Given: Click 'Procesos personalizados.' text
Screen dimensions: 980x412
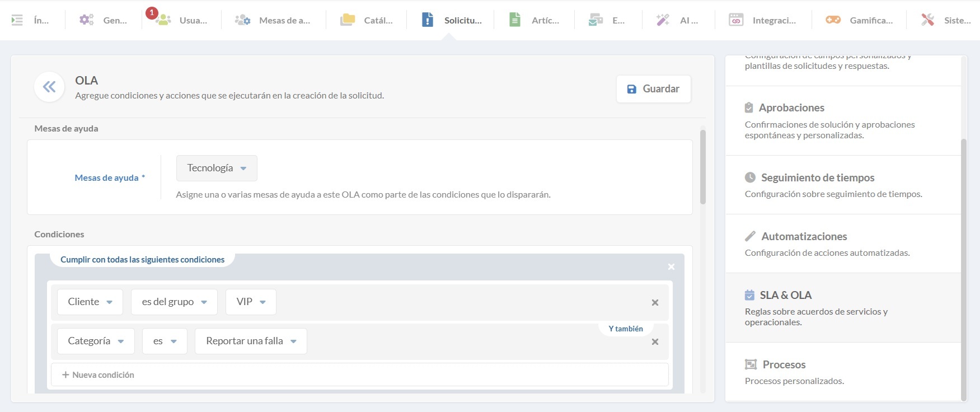Looking at the screenshot, I should point(794,381).
